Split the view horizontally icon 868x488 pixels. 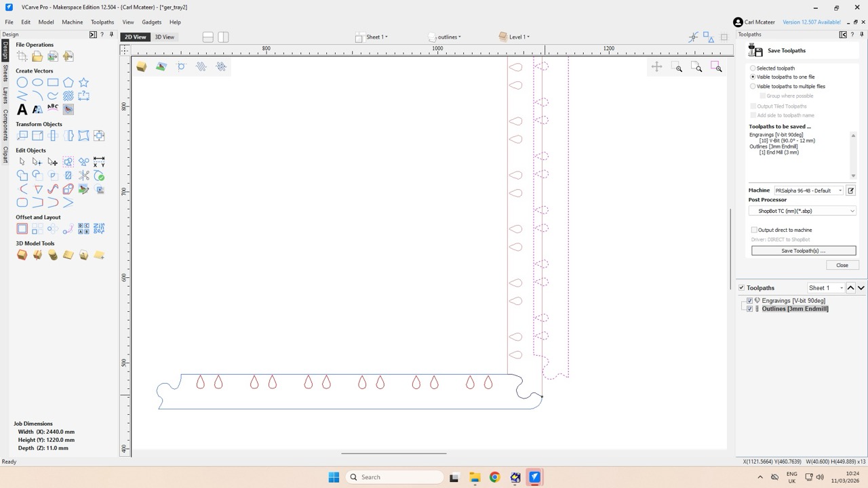(208, 37)
